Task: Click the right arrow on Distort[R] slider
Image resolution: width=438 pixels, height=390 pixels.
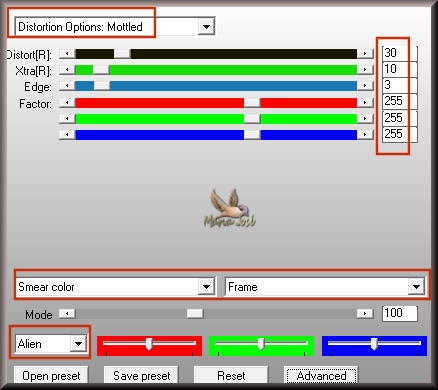Action: [x=365, y=53]
